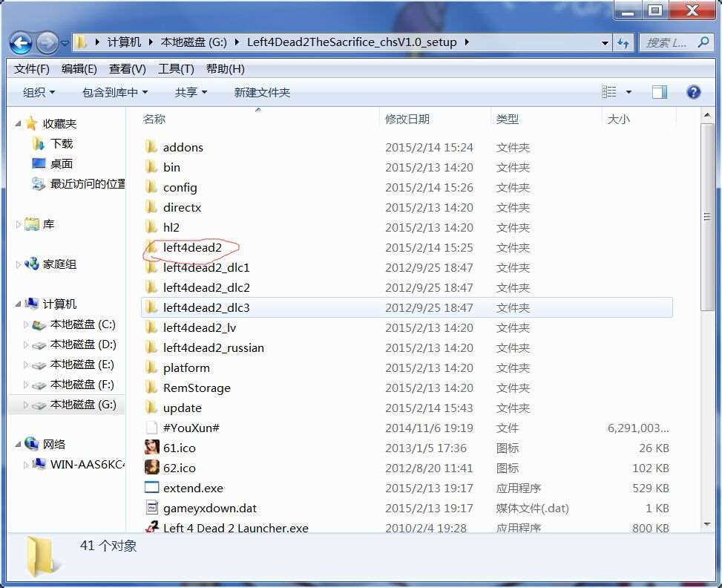The height and width of the screenshot is (588, 722).
Task: Click the blue help question mark
Action: click(694, 92)
